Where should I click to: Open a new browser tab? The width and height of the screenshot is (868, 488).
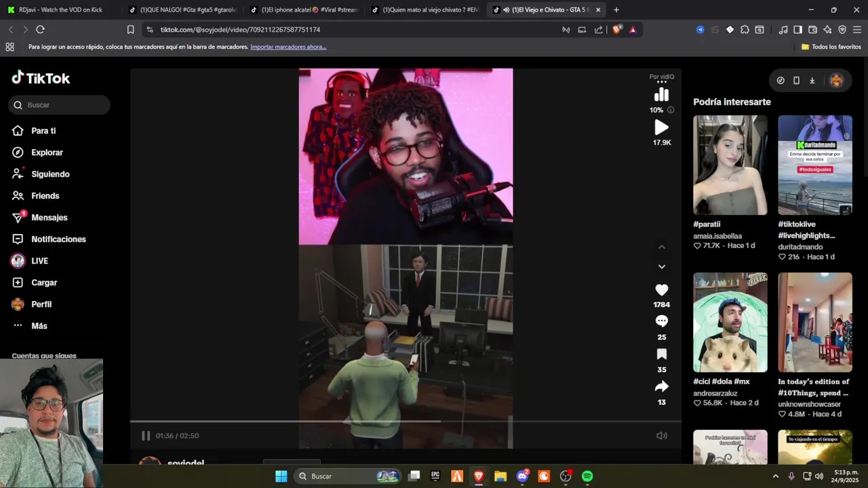click(x=616, y=9)
